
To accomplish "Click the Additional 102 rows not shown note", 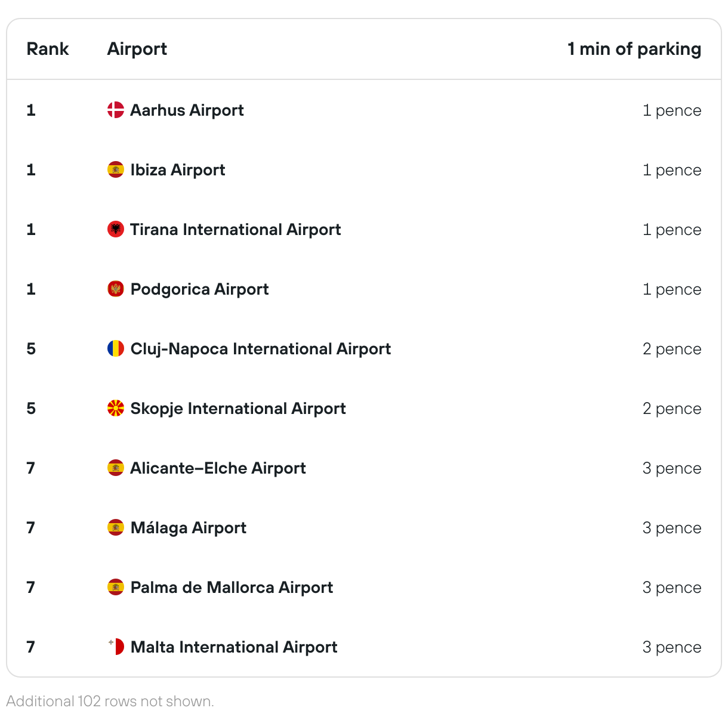I will (110, 701).
